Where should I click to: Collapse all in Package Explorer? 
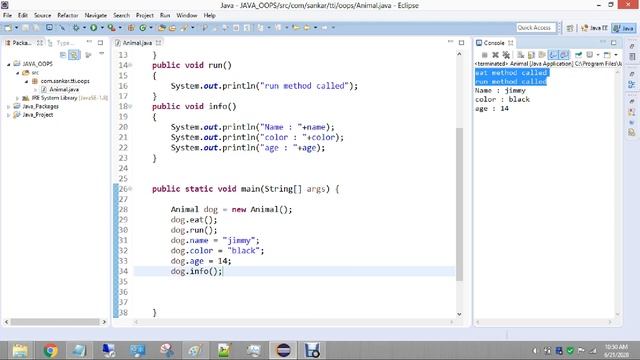click(63, 55)
